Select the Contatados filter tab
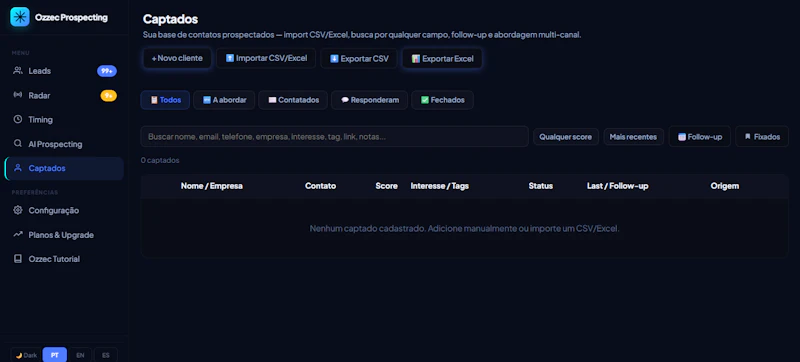Screen dimensions: 800x362 point(293,100)
